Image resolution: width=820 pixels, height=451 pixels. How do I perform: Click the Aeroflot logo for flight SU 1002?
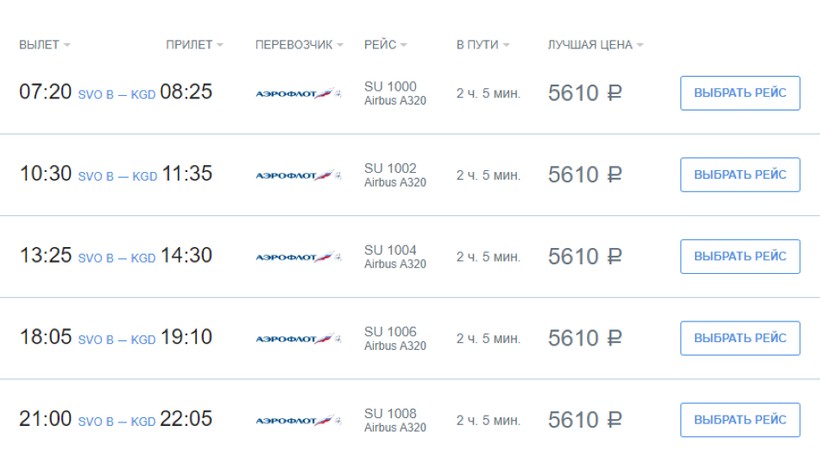click(298, 175)
